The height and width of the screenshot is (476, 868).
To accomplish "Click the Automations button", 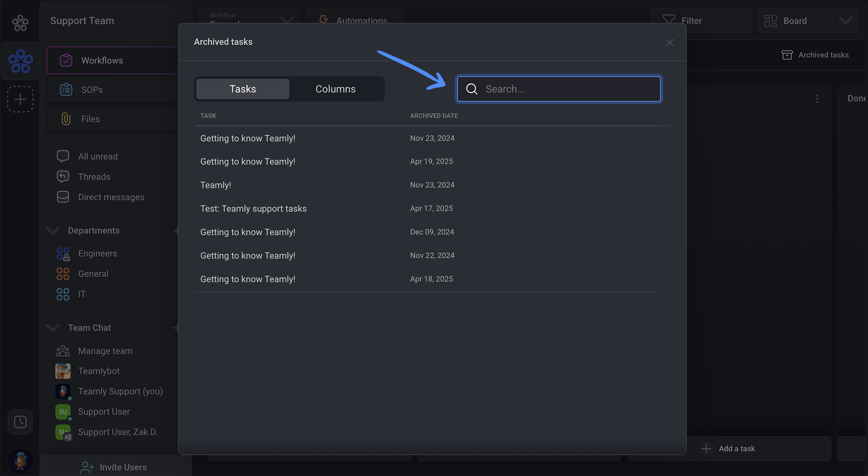I will [x=354, y=16].
